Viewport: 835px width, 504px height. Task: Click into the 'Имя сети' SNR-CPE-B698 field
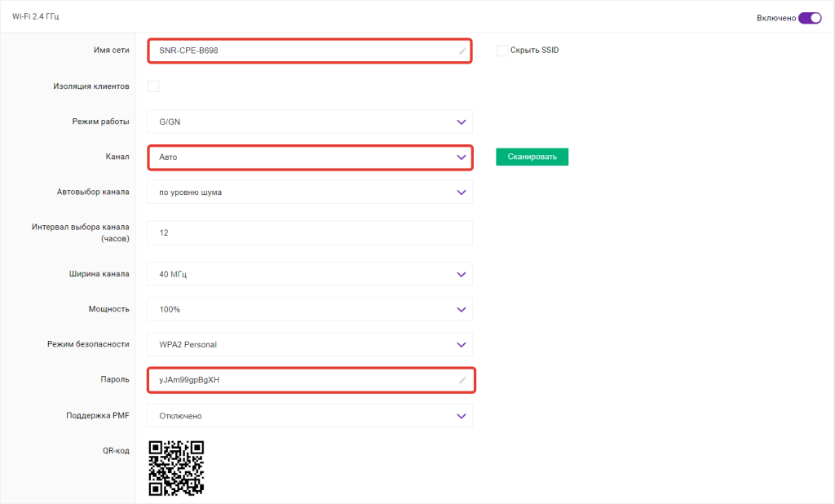tap(309, 51)
